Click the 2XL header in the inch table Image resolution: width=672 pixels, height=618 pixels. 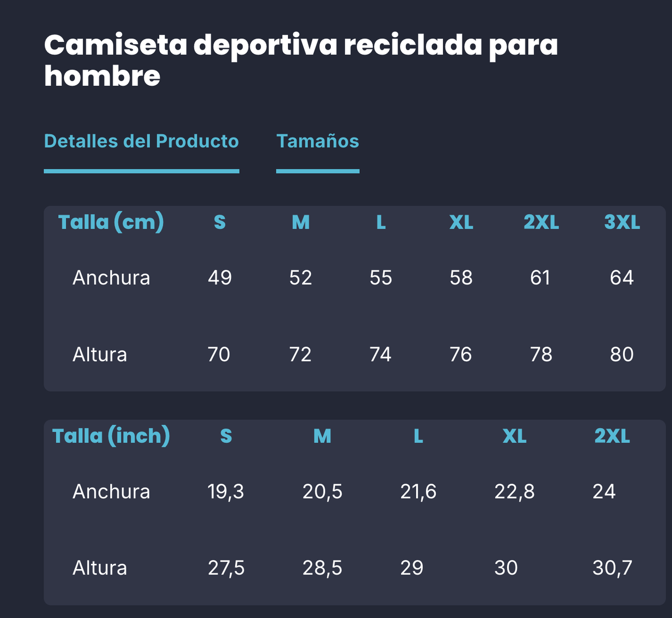(x=612, y=436)
